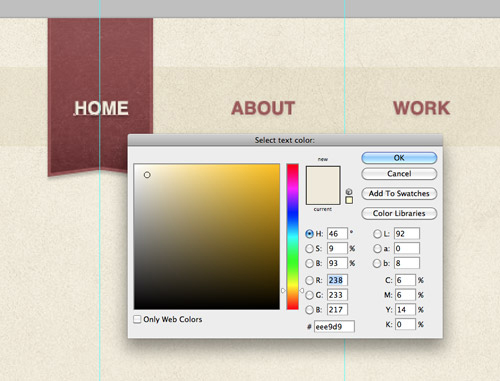Select the Lab a radio button
Image resolution: width=500 pixels, height=381 pixels.
pyautogui.click(x=377, y=249)
